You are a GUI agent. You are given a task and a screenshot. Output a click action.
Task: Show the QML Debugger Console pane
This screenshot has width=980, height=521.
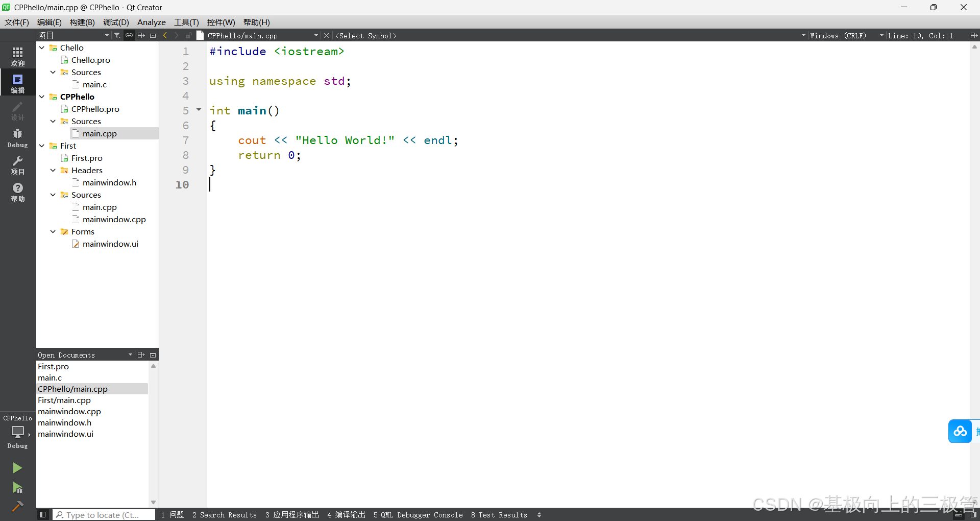(418, 514)
